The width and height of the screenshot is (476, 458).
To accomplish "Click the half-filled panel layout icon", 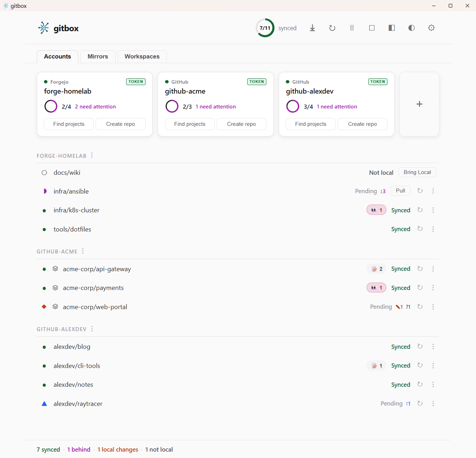I will point(392,28).
